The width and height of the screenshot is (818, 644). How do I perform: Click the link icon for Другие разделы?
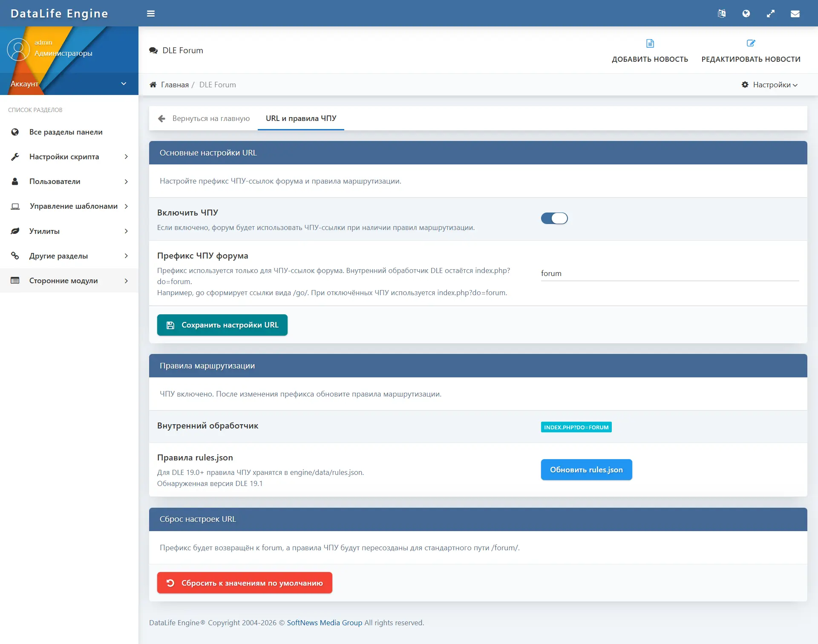pyautogui.click(x=15, y=256)
